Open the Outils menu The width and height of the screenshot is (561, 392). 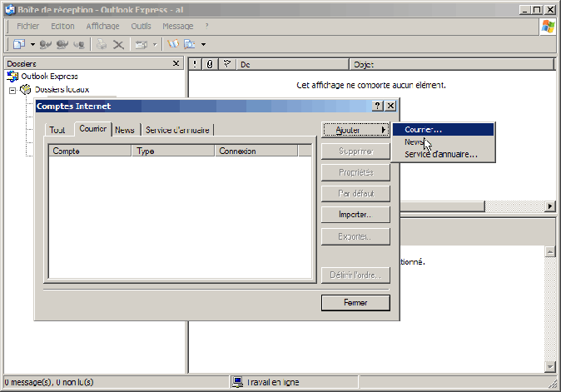[141, 26]
